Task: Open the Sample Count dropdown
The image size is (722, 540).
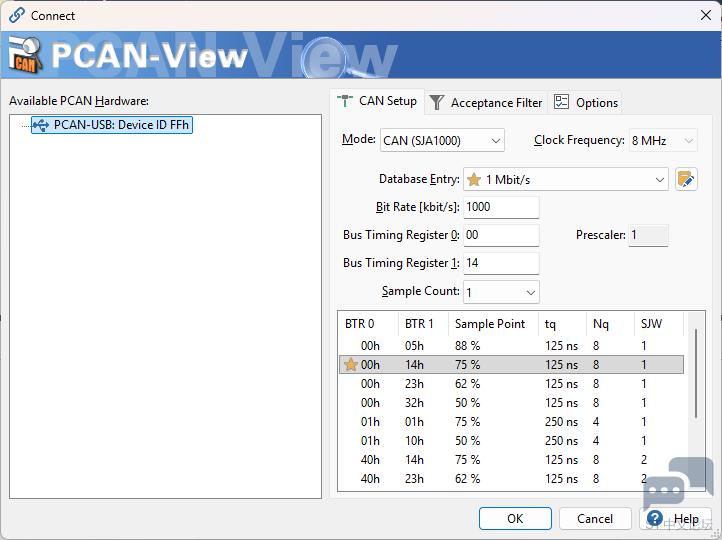Action: pyautogui.click(x=501, y=292)
